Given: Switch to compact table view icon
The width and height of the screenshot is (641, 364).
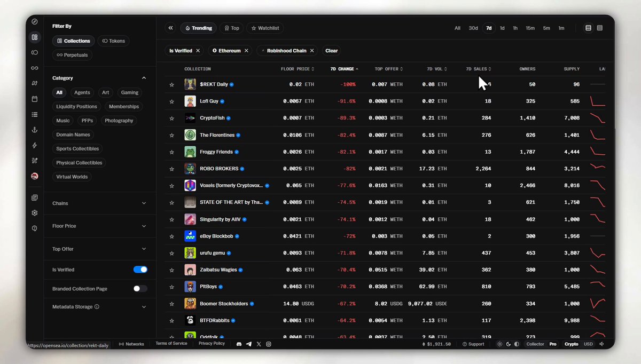Looking at the screenshot, I should click(600, 28).
